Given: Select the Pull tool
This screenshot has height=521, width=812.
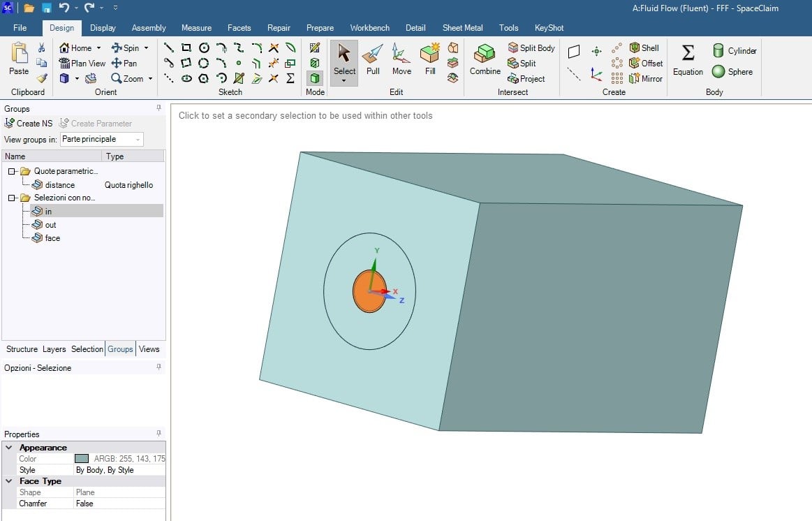Looking at the screenshot, I should (x=373, y=59).
